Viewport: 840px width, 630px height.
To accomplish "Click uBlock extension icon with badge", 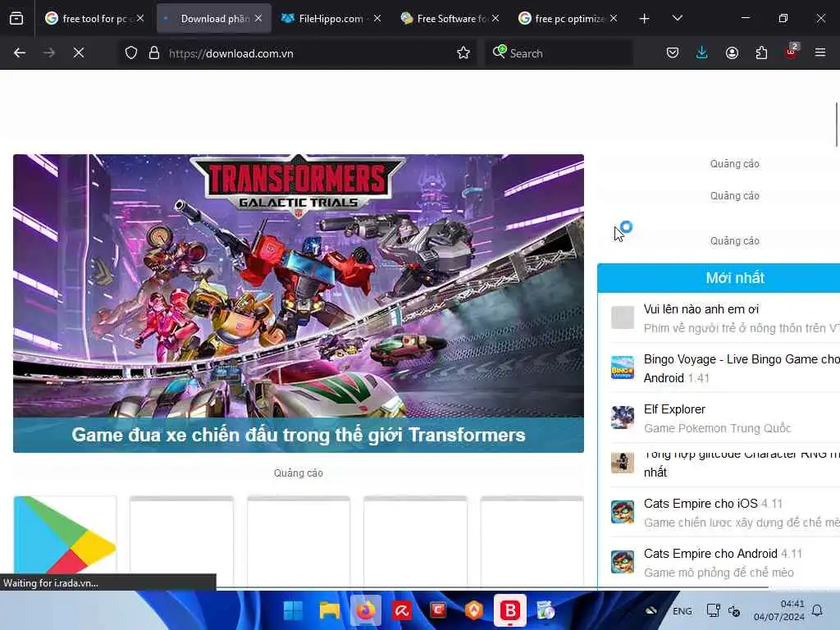I will (792, 52).
